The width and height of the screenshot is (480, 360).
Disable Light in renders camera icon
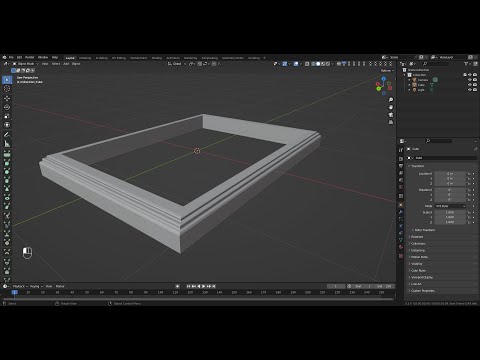(x=475, y=90)
